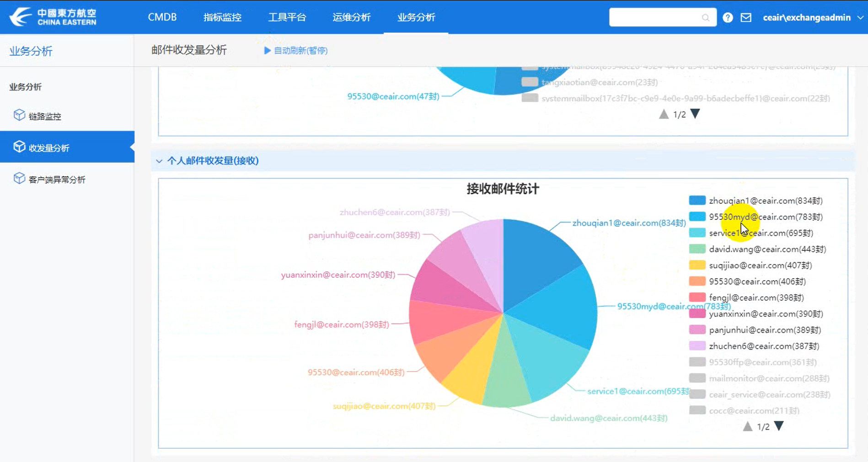Toggle david.wang@ceair.com legend entry

click(757, 249)
